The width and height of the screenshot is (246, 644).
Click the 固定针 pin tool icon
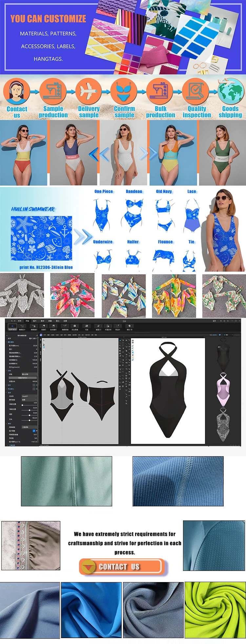pos(117,327)
